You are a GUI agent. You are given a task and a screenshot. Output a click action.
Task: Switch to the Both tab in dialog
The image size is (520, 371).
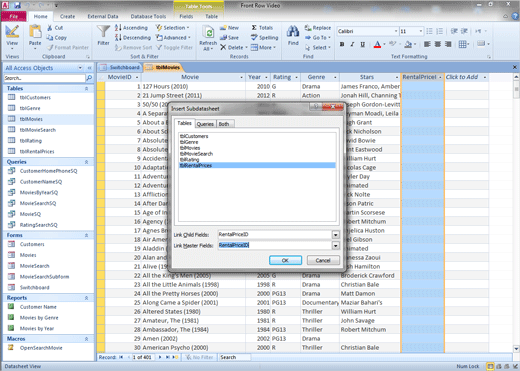click(x=224, y=124)
